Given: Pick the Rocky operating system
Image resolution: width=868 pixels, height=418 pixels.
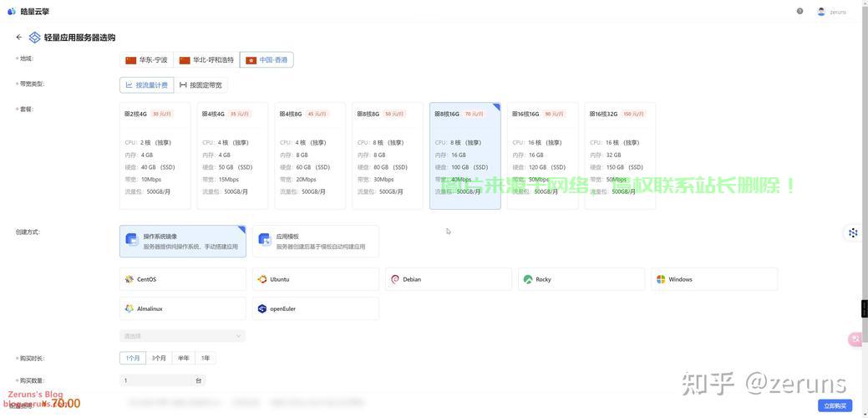Looking at the screenshot, I should coord(581,279).
